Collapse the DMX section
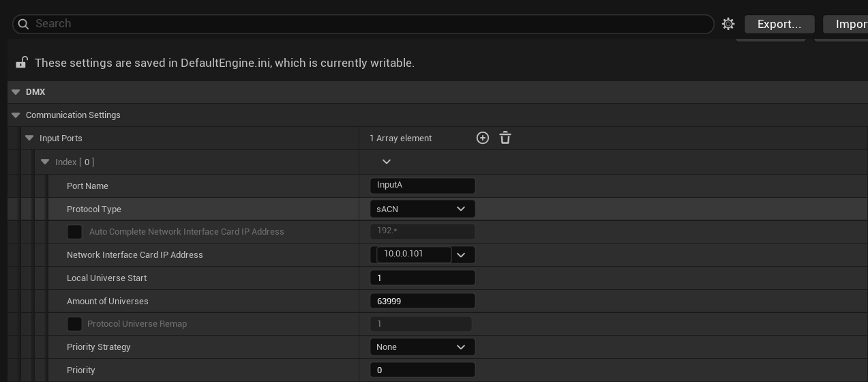The image size is (868, 382). tap(16, 92)
